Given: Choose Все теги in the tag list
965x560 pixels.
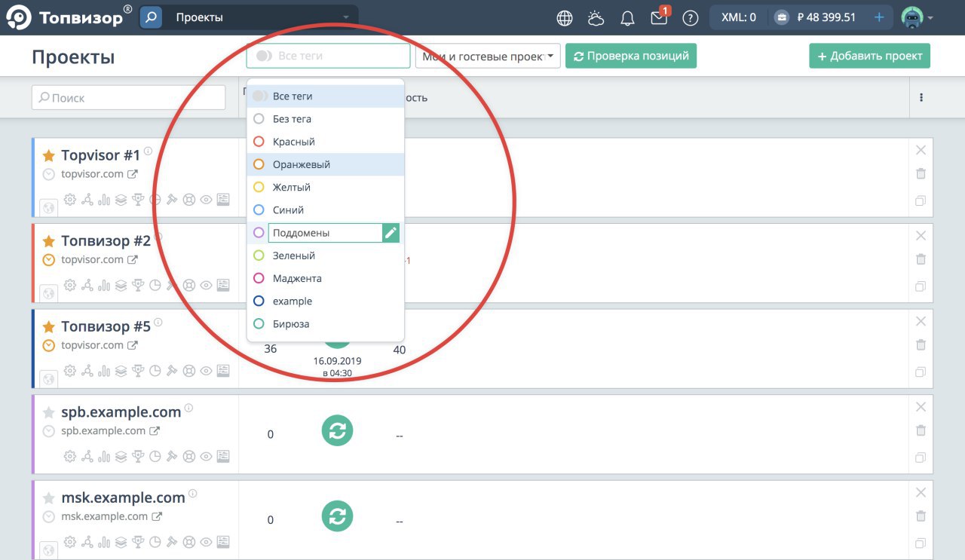Looking at the screenshot, I should pos(326,96).
